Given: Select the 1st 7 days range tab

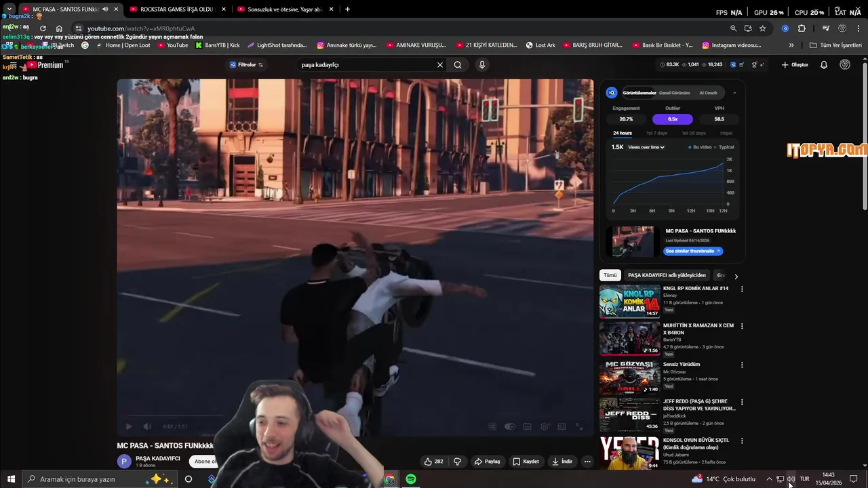Looking at the screenshot, I should pos(656,133).
